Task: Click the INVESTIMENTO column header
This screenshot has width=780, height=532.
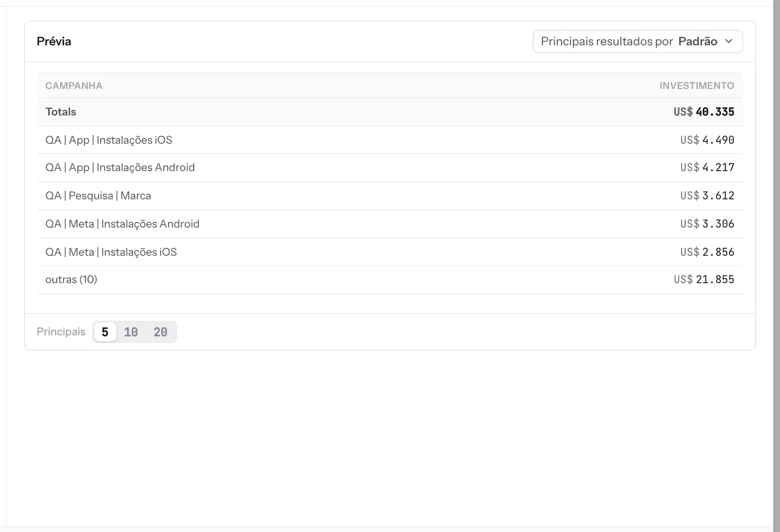Action: click(697, 86)
